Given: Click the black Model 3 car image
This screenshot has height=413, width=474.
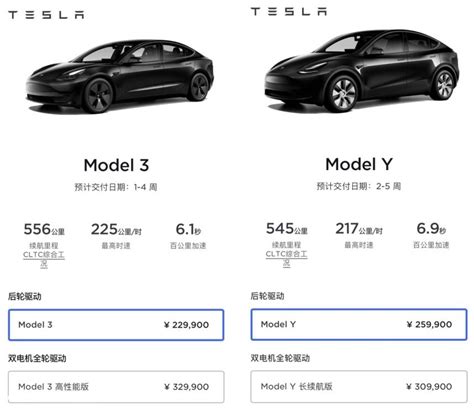Looking at the screenshot, I should [x=120, y=76].
